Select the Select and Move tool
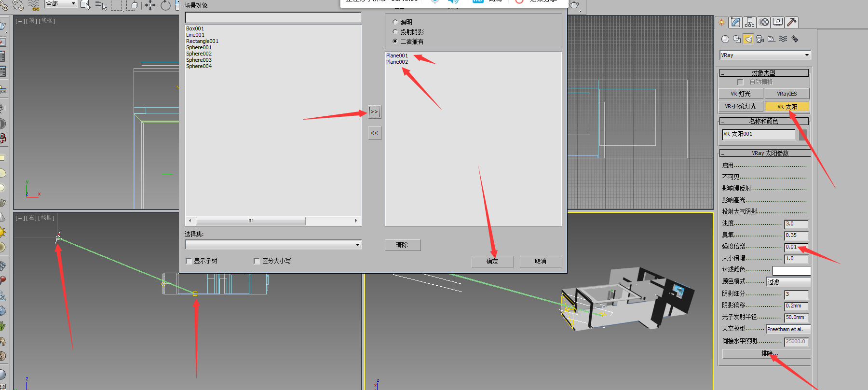The image size is (868, 390). pyautogui.click(x=150, y=5)
